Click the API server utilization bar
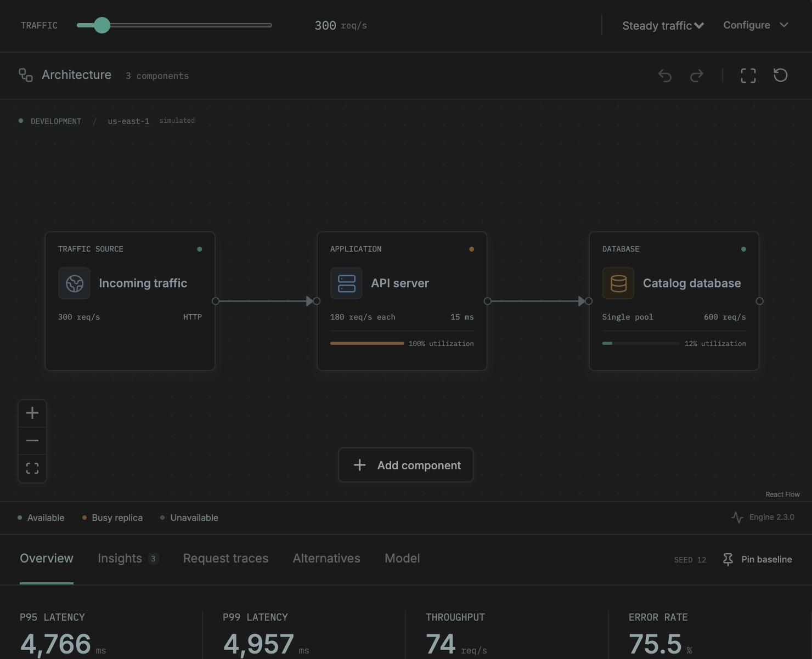The height and width of the screenshot is (659, 812). coord(367,343)
